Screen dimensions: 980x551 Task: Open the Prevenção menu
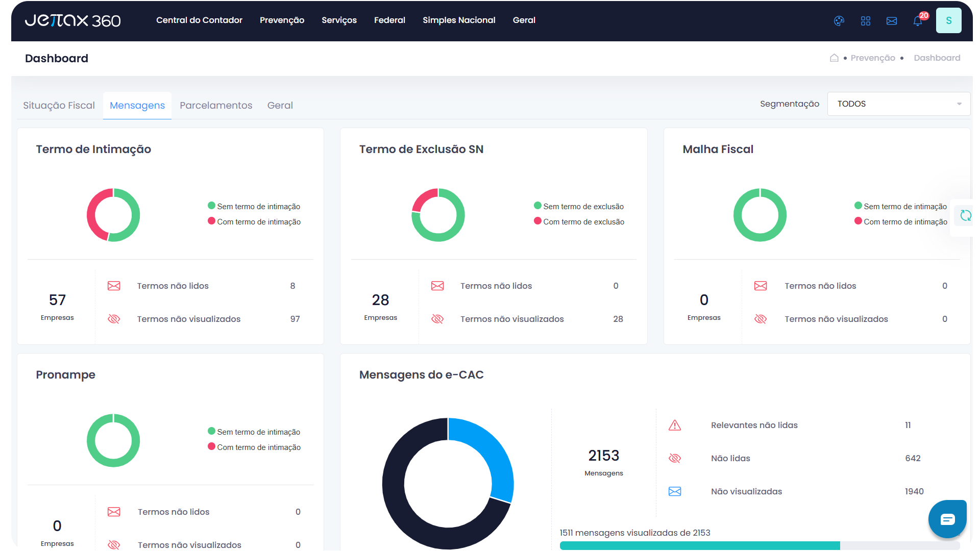(282, 20)
